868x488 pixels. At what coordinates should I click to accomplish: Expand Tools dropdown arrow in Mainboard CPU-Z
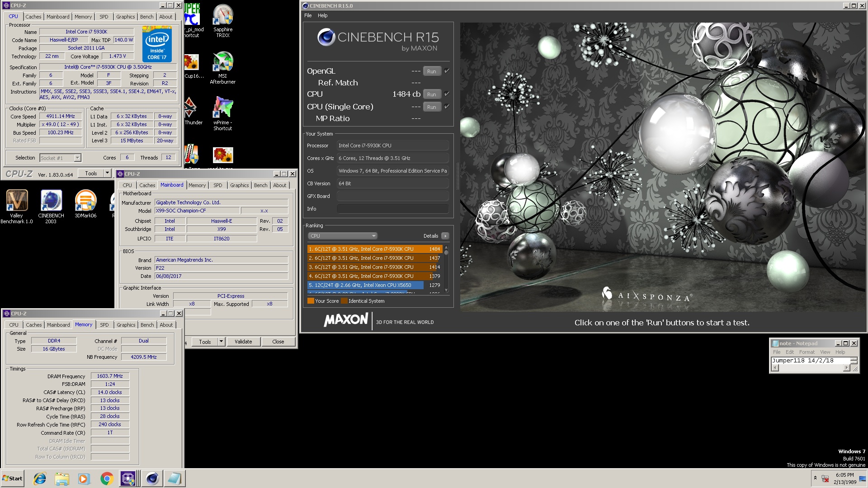[221, 342]
